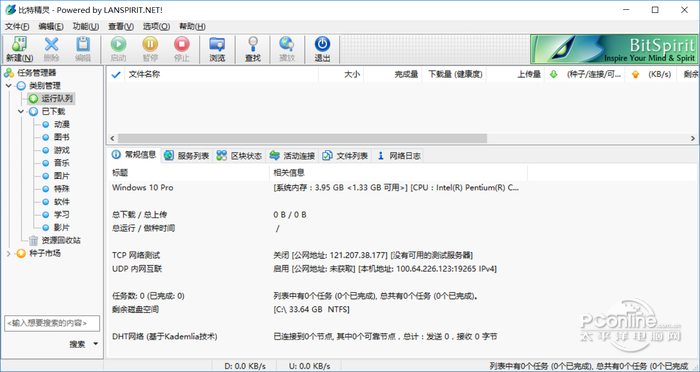Select the 软件 category
The height and width of the screenshot is (372, 700).
(x=62, y=202)
